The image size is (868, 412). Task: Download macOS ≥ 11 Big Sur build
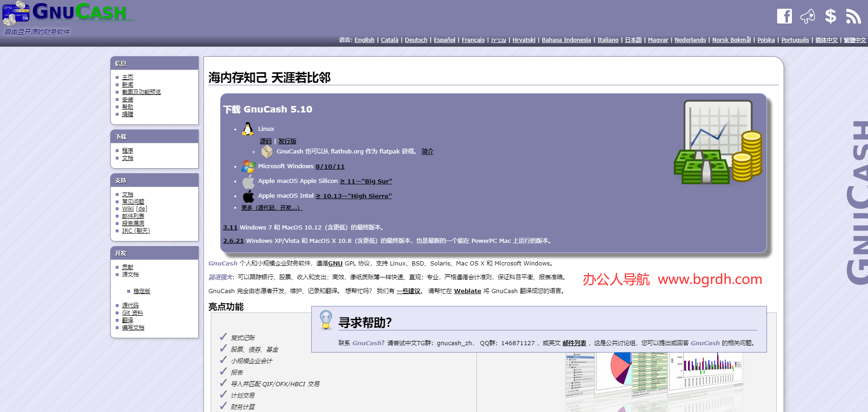[x=366, y=181]
